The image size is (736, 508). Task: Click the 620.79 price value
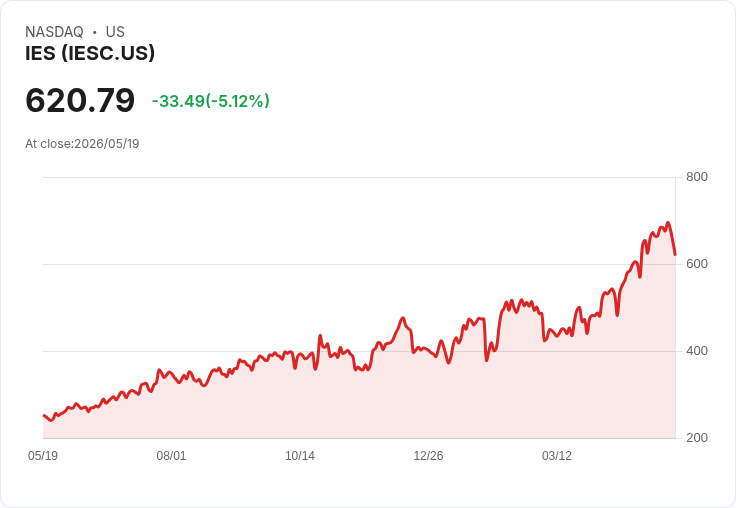coord(80,100)
